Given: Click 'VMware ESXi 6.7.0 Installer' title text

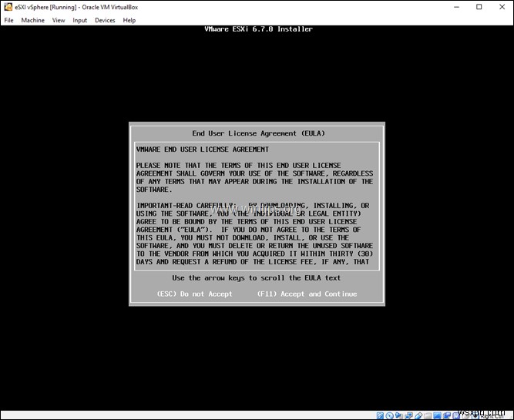Looking at the screenshot, I should click(258, 29).
